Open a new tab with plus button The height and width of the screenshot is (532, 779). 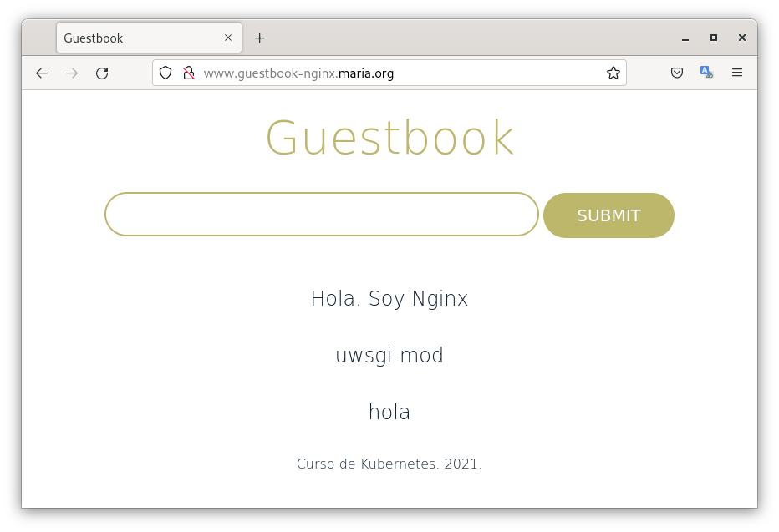coord(260,38)
